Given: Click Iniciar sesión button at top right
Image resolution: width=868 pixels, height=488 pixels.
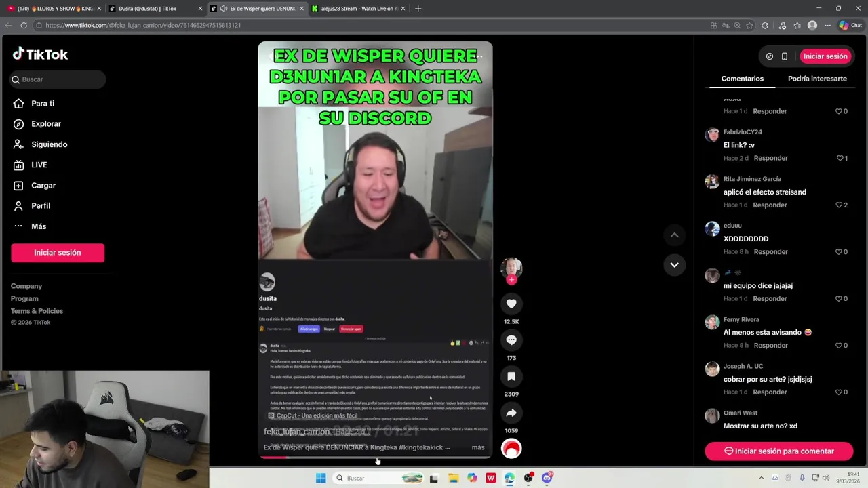Looking at the screenshot, I should click(825, 56).
